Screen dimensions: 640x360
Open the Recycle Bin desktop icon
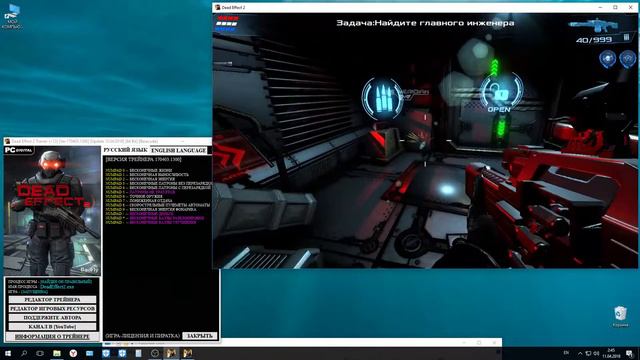(620, 317)
